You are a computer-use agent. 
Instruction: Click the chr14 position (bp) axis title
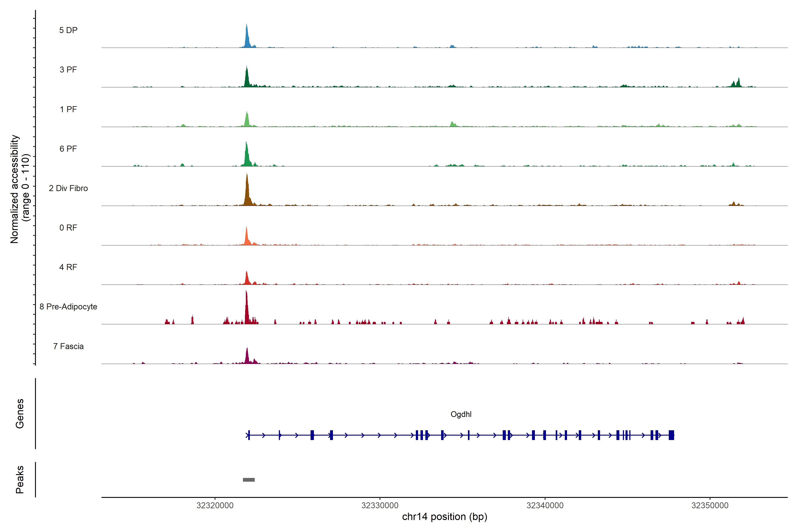(x=444, y=517)
